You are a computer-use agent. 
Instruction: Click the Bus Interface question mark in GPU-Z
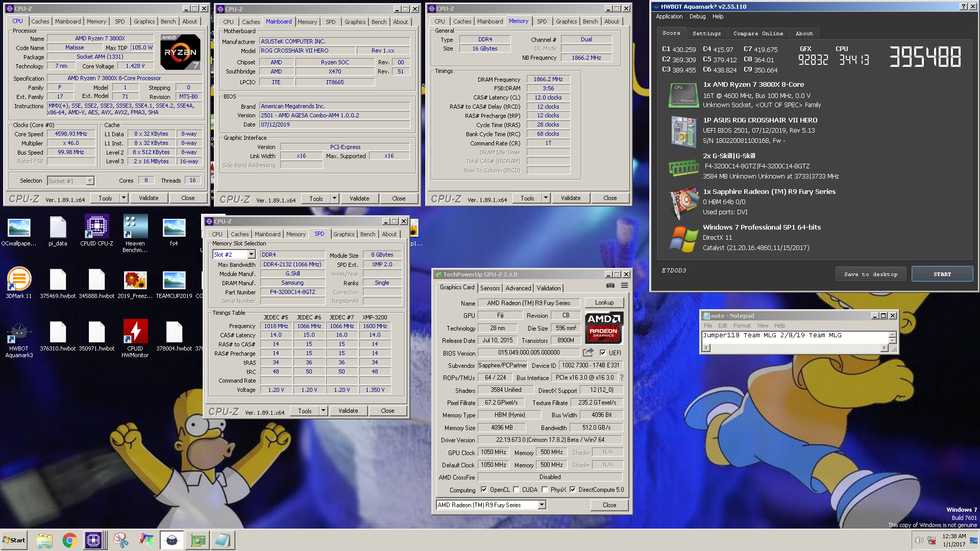622,378
